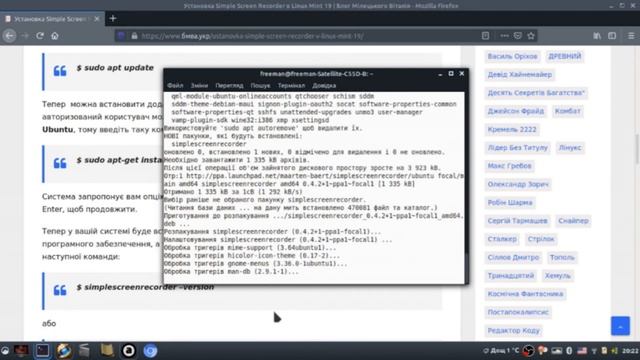Show the Firefox sidebars
640x360 pixels.
point(612,36)
